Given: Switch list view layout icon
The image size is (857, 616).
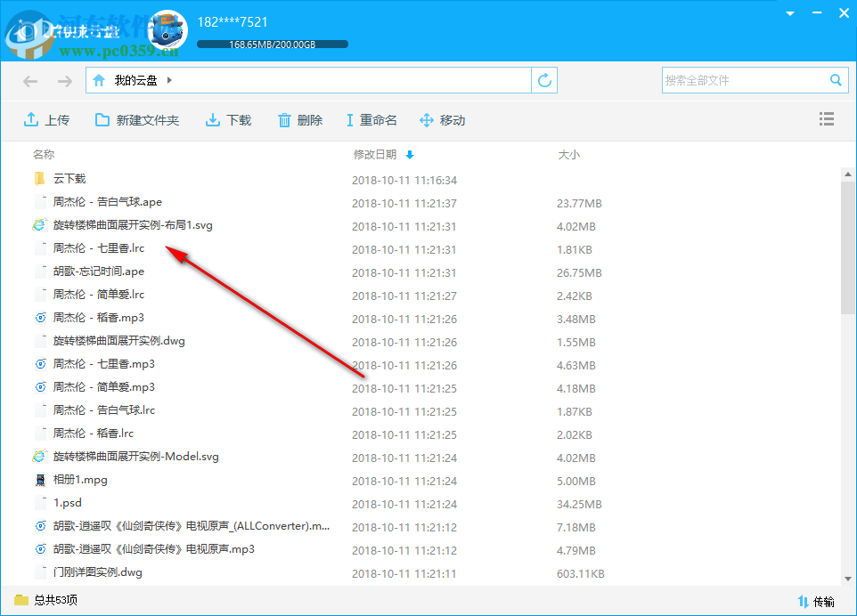Looking at the screenshot, I should point(827,119).
